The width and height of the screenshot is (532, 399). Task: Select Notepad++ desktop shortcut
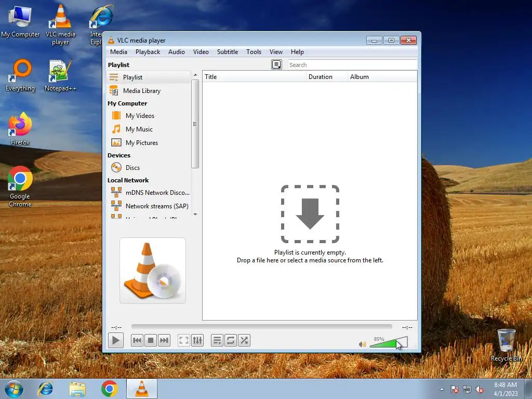[60, 75]
